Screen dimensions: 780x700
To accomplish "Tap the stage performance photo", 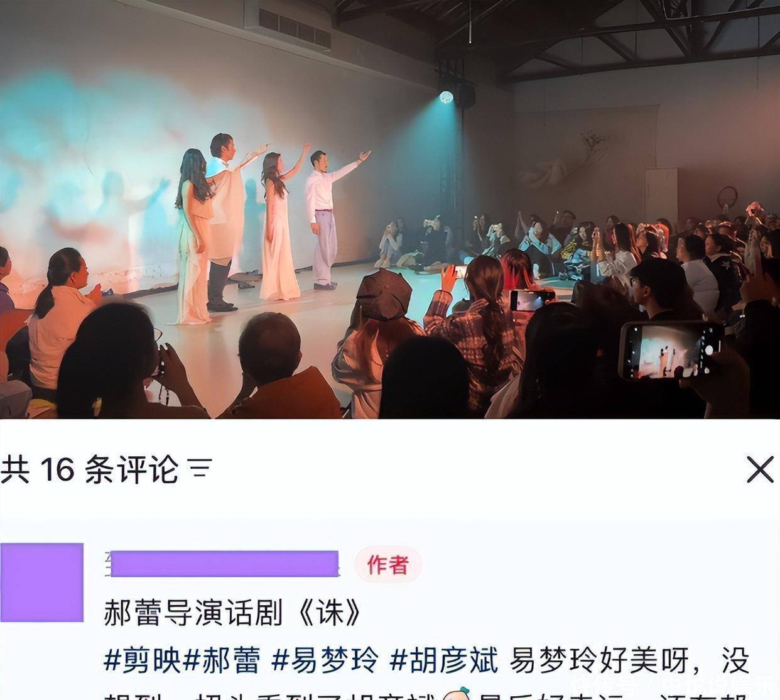I will pos(390,209).
